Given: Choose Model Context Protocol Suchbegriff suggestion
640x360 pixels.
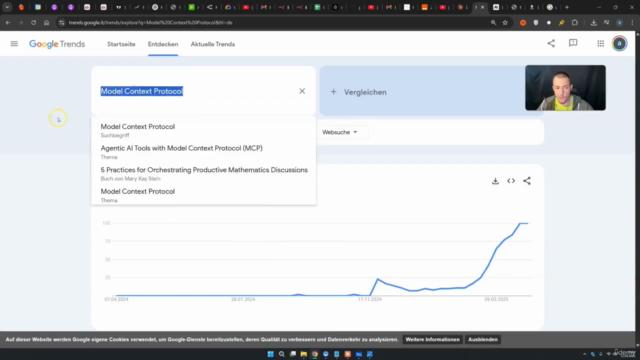Looking at the screenshot, I should [204, 130].
